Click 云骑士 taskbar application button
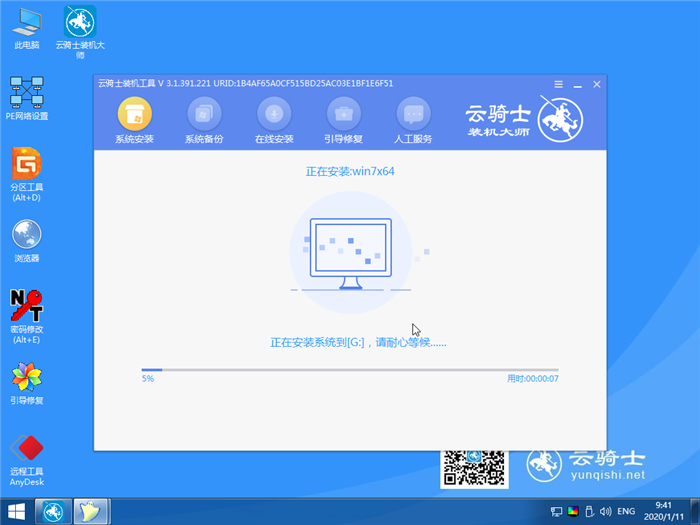Screen dimensions: 700x525 click(x=53, y=512)
